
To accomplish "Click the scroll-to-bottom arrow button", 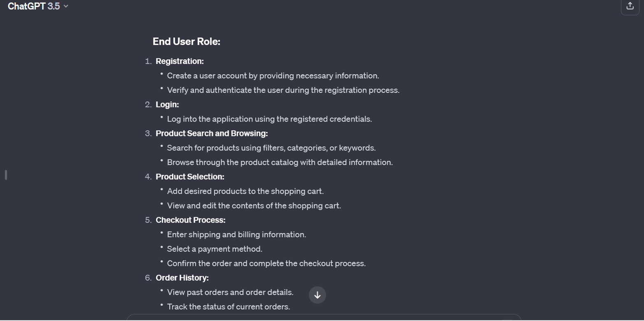I will (317, 295).
